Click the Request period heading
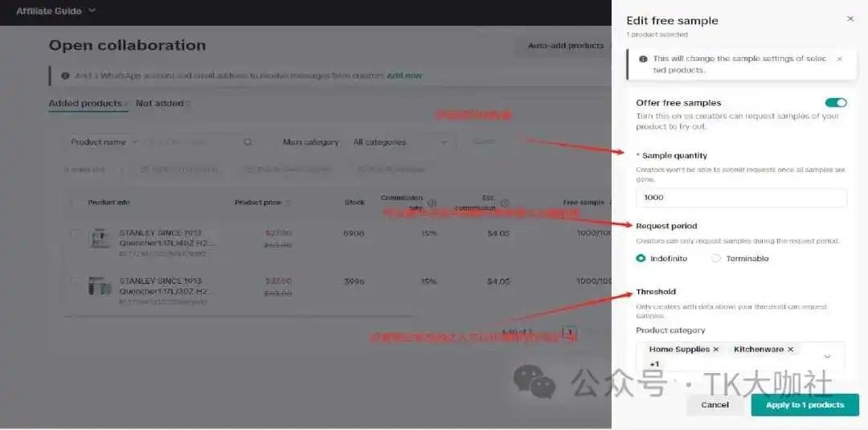This screenshot has height=430, width=868. tap(666, 226)
